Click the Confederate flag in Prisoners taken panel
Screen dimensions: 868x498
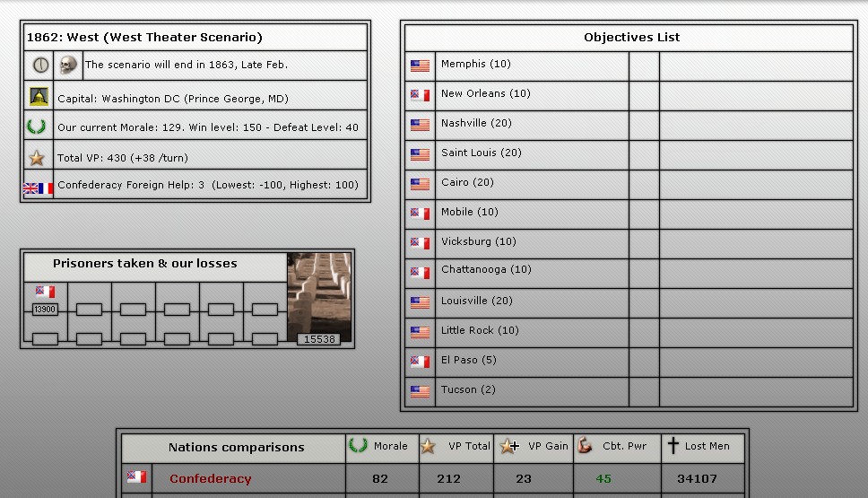point(45,293)
